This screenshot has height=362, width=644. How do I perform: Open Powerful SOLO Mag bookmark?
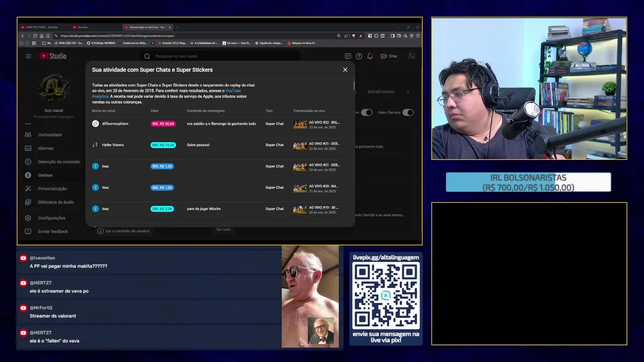(x=171, y=43)
